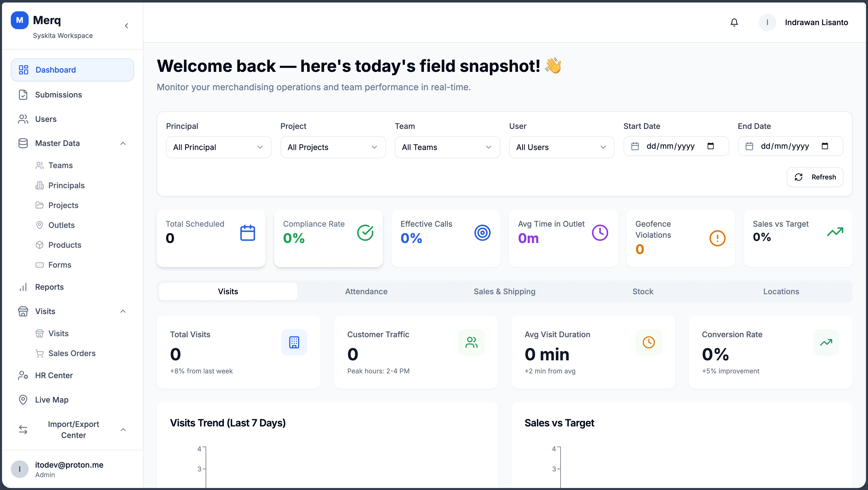Click the Refresh button
This screenshot has height=490, width=868.
click(815, 177)
